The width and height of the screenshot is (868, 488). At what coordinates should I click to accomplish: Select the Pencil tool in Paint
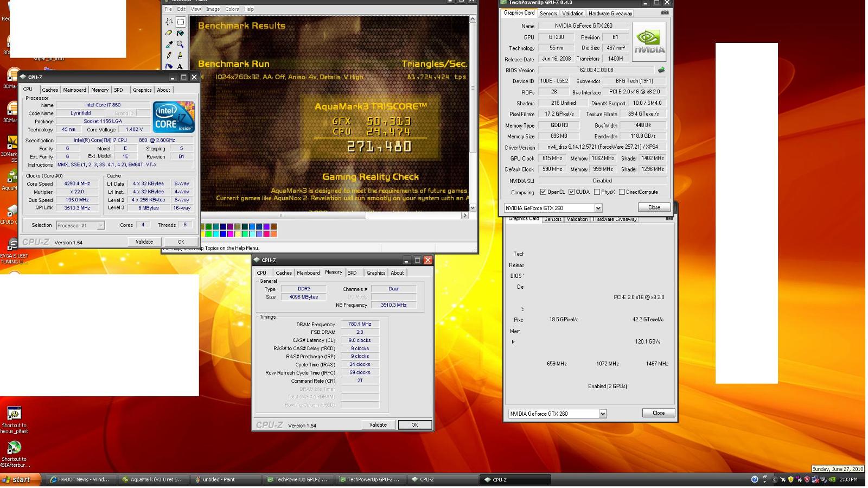169,55
